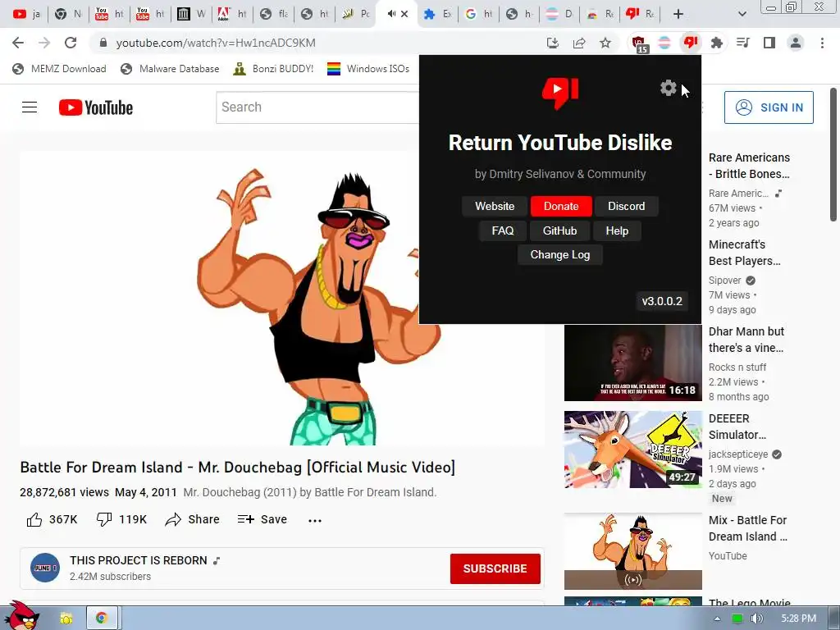Switch to the Google tab
The width and height of the screenshot is (840, 630).
point(478,14)
